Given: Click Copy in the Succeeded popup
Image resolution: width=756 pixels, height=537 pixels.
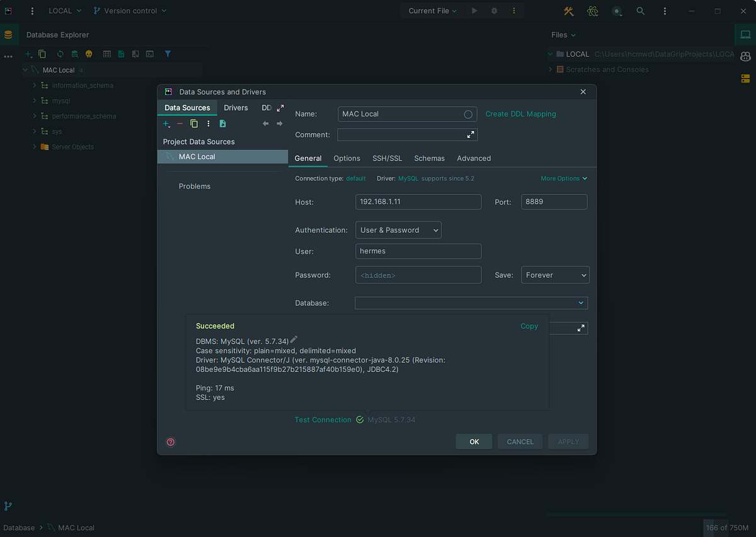Looking at the screenshot, I should (529, 326).
